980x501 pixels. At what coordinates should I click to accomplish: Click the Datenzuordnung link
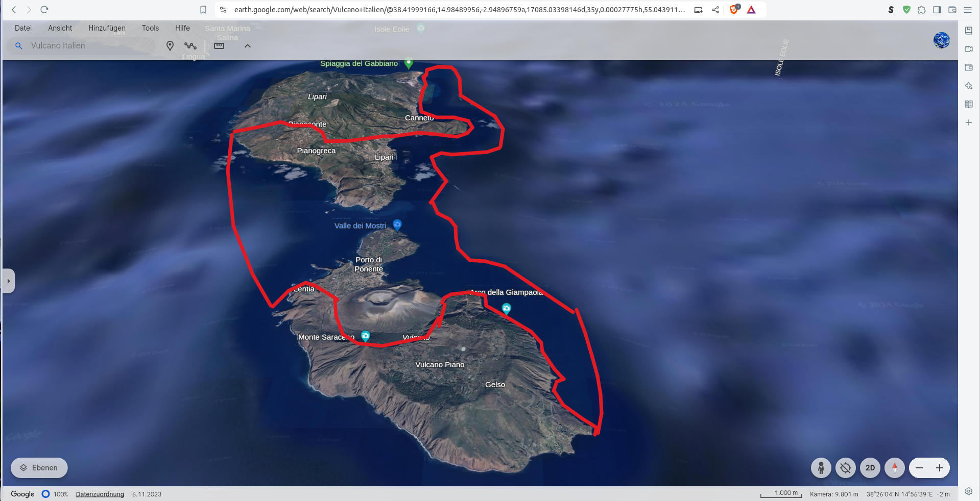[100, 494]
